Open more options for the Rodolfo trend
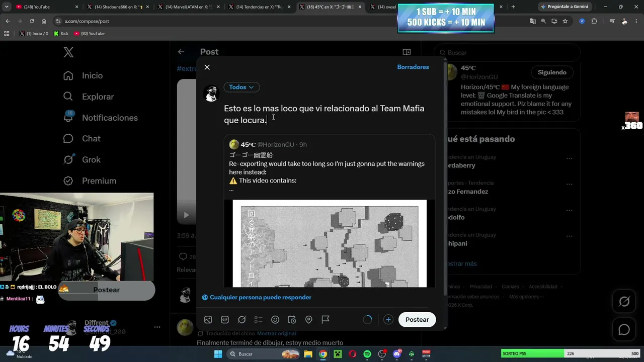The height and width of the screenshot is (362, 644). (x=569, y=210)
